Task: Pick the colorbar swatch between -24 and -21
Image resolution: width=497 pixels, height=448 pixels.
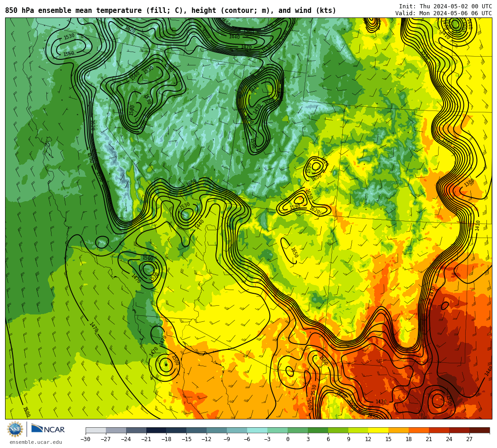Action: pyautogui.click(x=136, y=430)
